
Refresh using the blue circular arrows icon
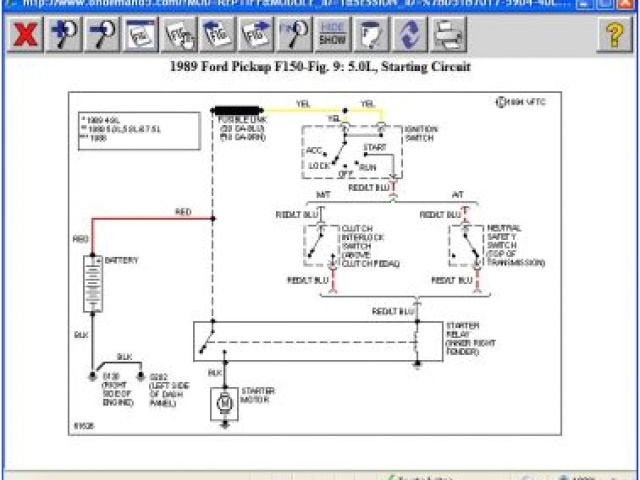[x=409, y=36]
